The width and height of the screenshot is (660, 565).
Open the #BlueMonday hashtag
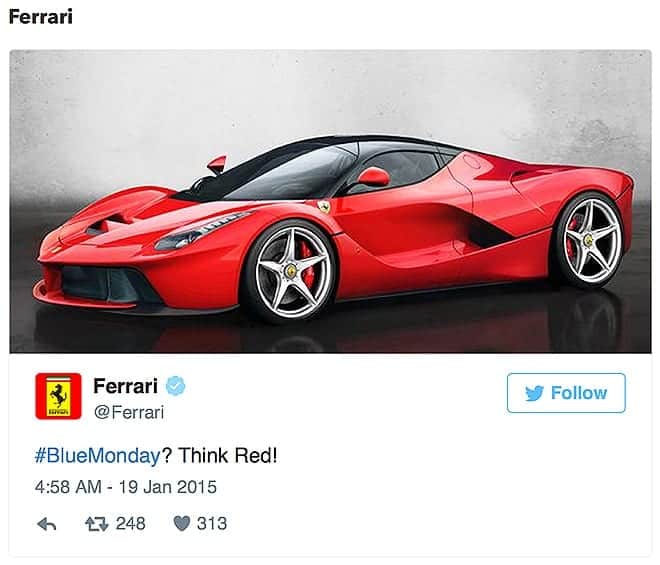[x=98, y=456]
